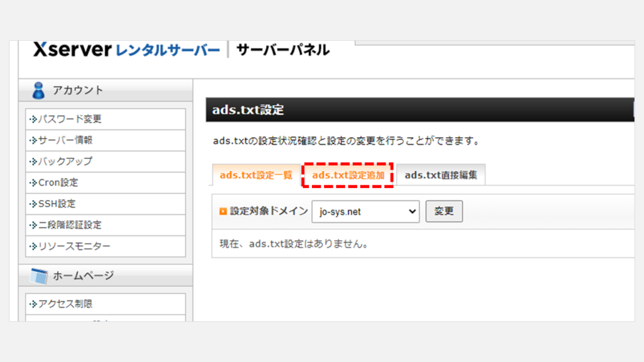Viewport: 644px width, 362px height.
Task: Open アクセス制限 under ホームページ
Action: tap(106, 304)
